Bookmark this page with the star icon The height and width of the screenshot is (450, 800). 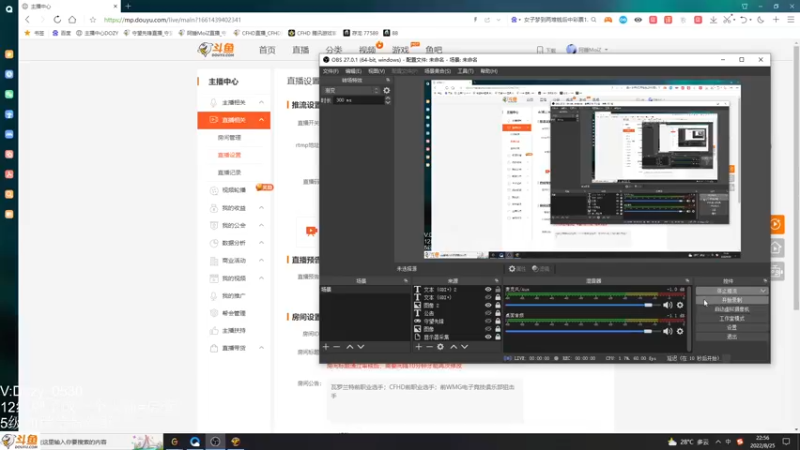[92, 20]
